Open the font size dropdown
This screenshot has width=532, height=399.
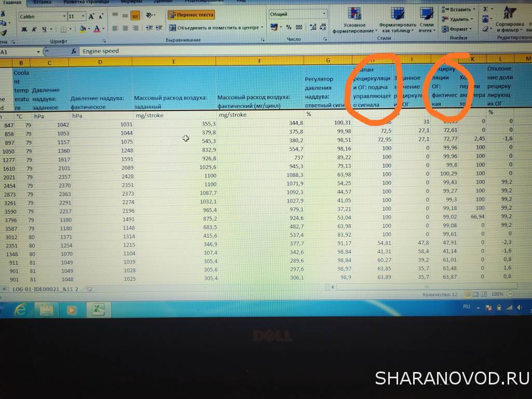(84, 17)
